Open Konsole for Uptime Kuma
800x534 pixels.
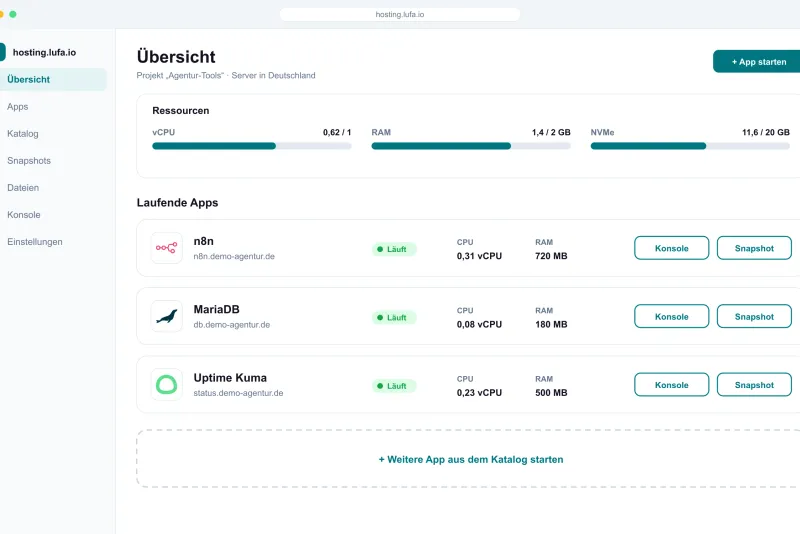click(x=671, y=385)
